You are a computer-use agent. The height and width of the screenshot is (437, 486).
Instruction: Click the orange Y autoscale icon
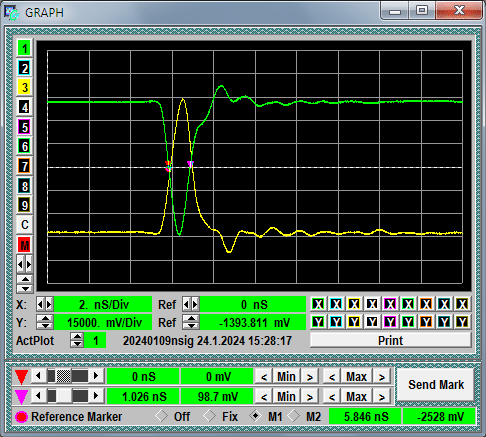[426, 322]
